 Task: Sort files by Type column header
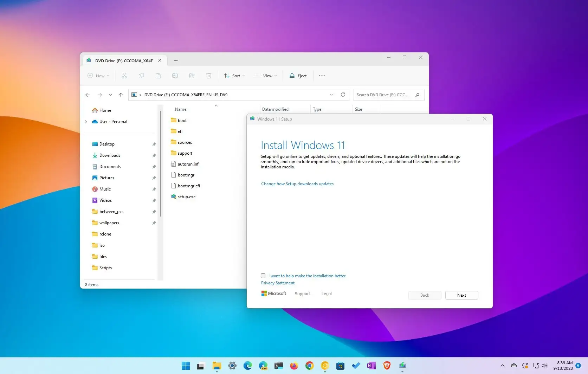[x=317, y=109]
